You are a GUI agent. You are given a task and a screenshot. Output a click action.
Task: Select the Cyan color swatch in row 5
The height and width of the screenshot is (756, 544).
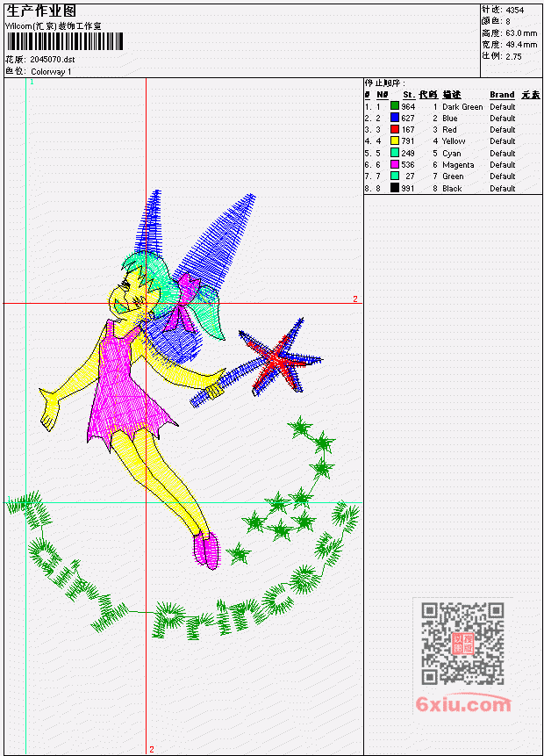pyautogui.click(x=394, y=153)
